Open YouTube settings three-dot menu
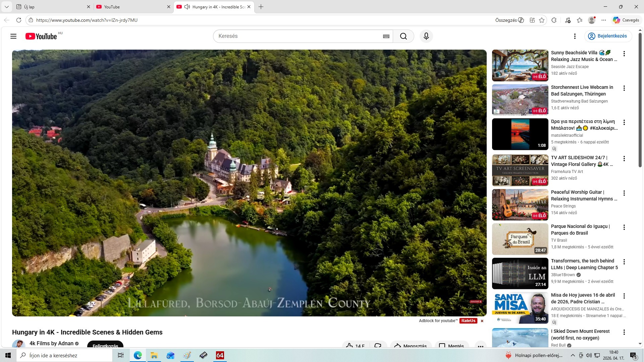 click(x=575, y=36)
